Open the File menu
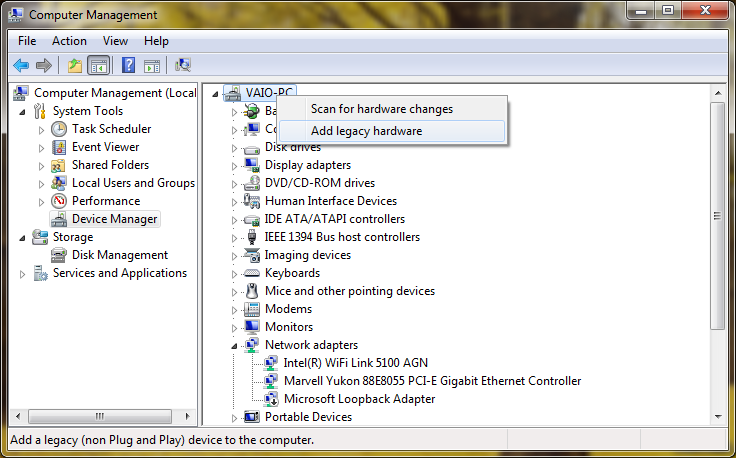736x458 pixels. [27, 41]
